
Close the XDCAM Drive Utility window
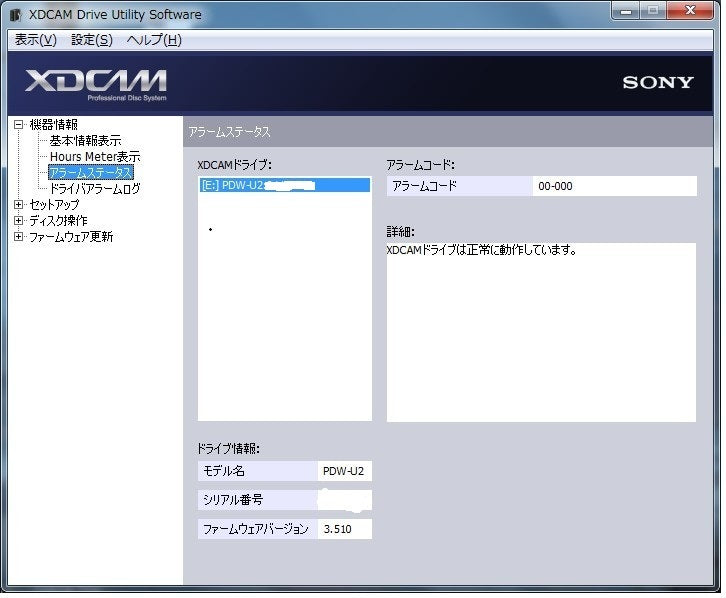pos(689,11)
